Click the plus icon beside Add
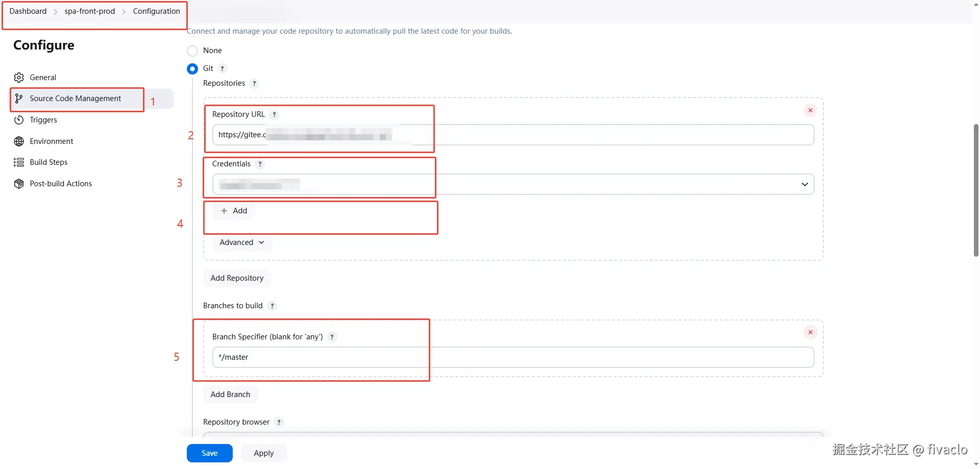 224,211
